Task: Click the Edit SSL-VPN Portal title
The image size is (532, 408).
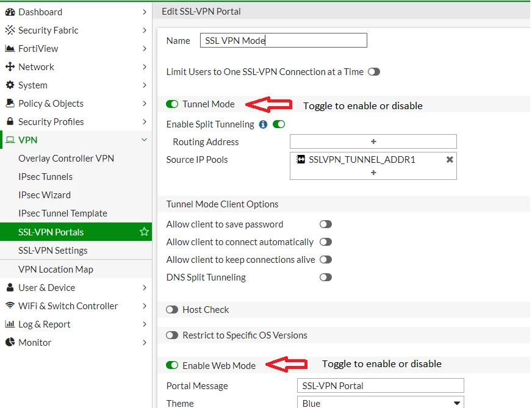Action: (x=201, y=12)
